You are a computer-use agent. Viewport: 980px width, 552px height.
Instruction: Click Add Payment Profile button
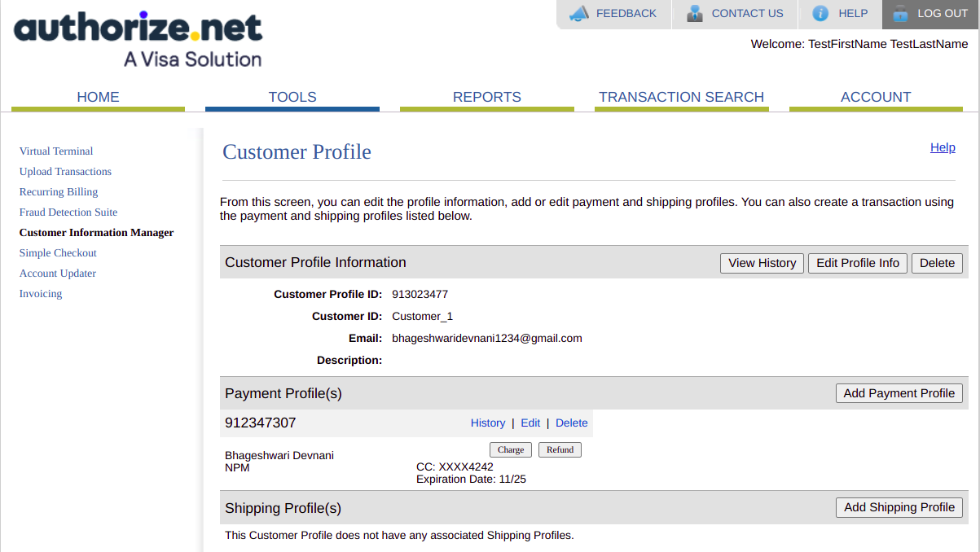pyautogui.click(x=899, y=393)
